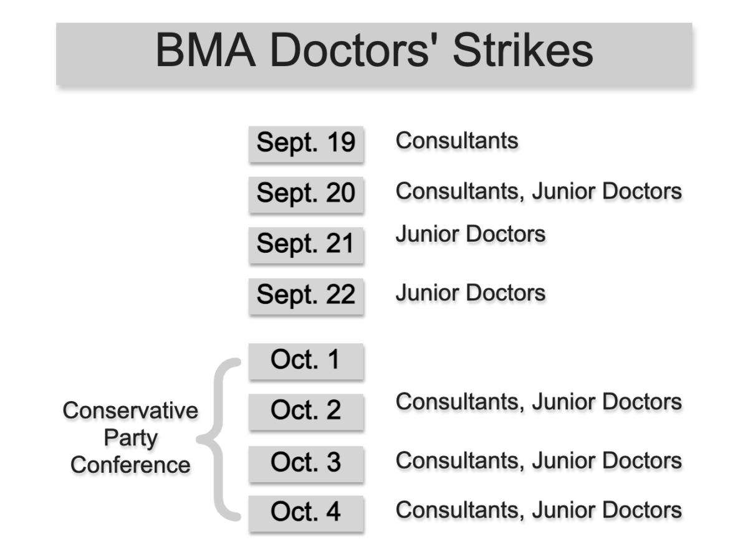The width and height of the screenshot is (748, 560).
Task: Click the word BMA in the title
Action: [x=205, y=50]
